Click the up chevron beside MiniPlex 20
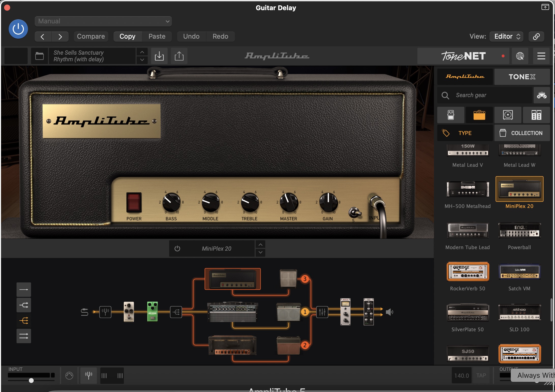The height and width of the screenshot is (392, 555). click(x=260, y=245)
